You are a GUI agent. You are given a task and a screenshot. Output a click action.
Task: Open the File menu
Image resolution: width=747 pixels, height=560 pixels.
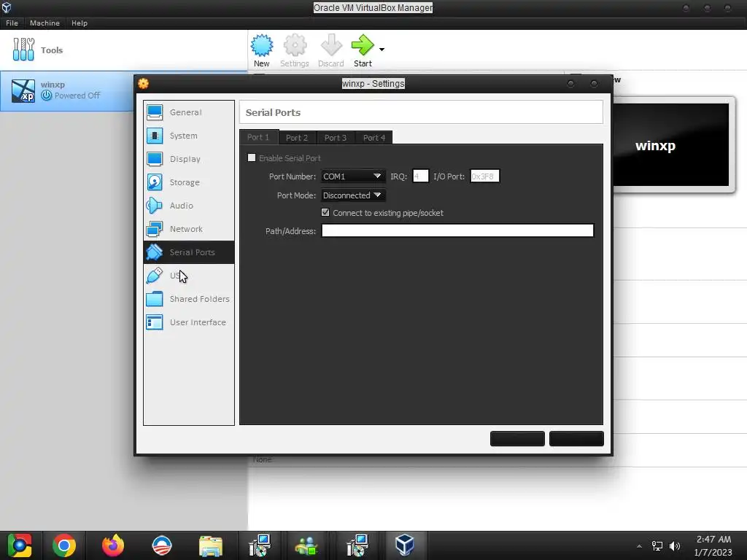coord(12,23)
